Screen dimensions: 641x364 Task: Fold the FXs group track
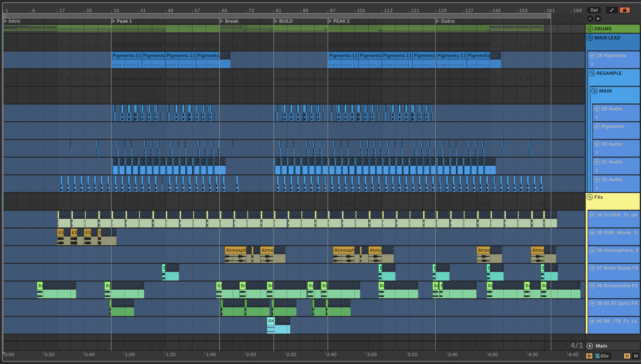point(590,197)
